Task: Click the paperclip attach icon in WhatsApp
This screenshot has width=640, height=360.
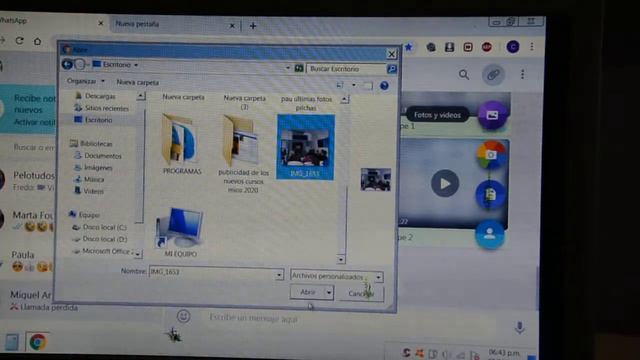Action: tap(493, 75)
